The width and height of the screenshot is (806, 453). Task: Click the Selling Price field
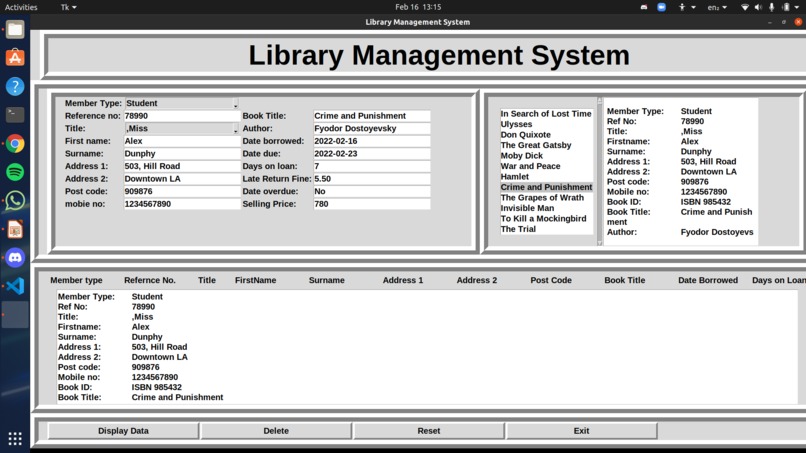coord(372,204)
